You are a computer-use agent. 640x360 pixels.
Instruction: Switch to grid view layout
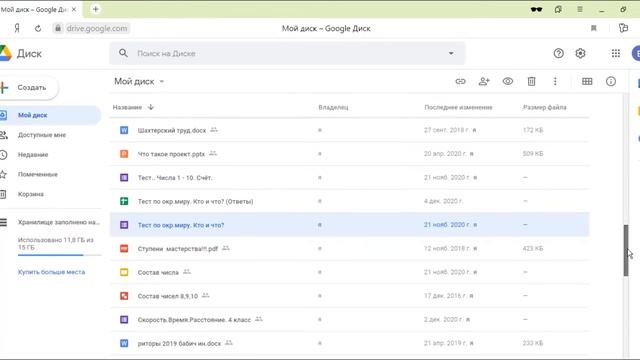point(587,81)
